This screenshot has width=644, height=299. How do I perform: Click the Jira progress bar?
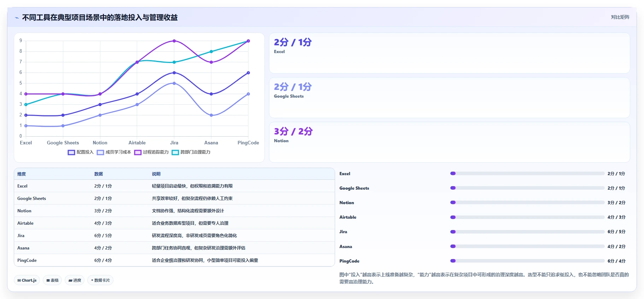coord(527,232)
